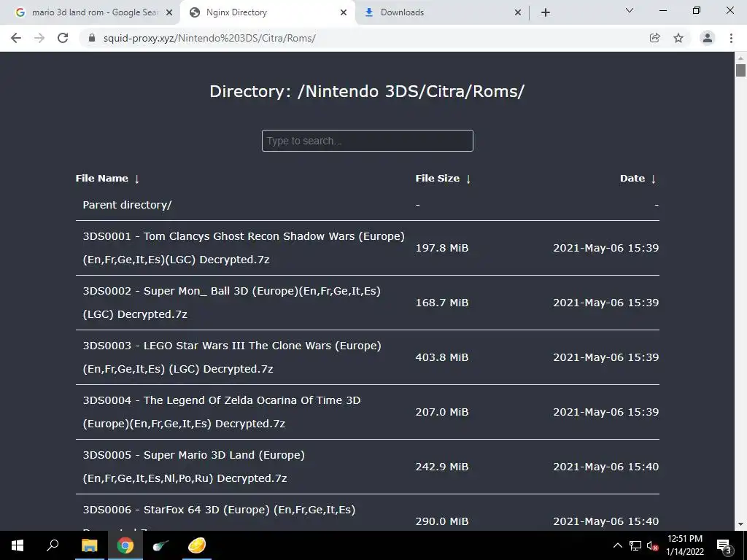
Task: Click the 168.7 MiB size value
Action: click(x=441, y=303)
